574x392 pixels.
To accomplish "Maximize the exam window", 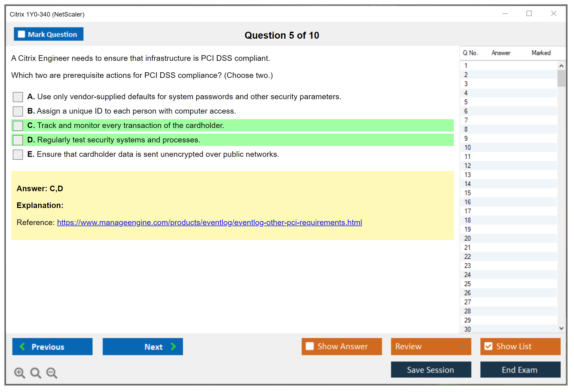I will (529, 14).
